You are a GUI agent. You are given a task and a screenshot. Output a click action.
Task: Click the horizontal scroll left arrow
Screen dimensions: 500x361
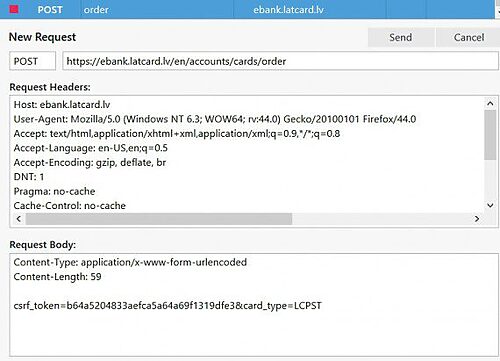pyautogui.click(x=19, y=219)
